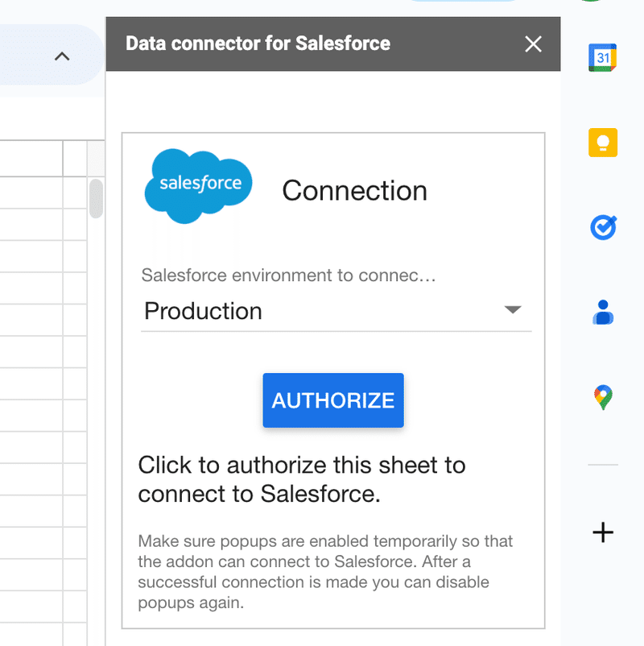Open Google Keep lightbulb icon
The width and height of the screenshot is (644, 646).
603,143
